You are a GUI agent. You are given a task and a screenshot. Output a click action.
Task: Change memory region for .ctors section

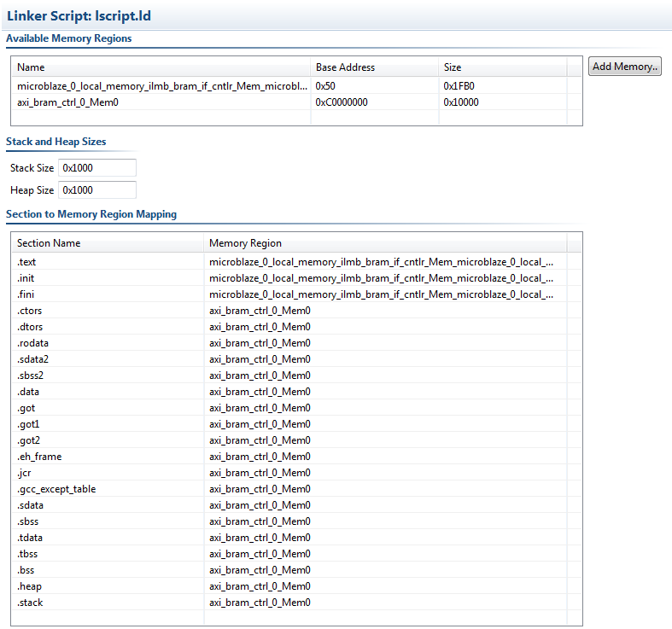[260, 311]
